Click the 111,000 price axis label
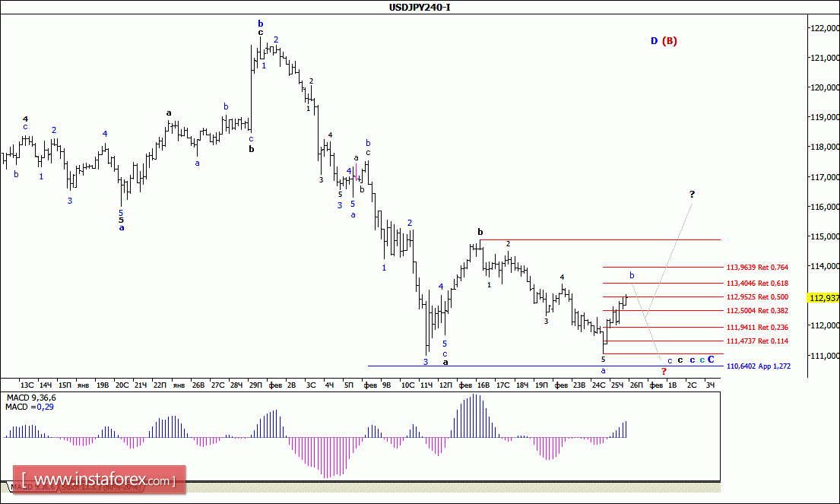840x504 pixels. (825, 355)
